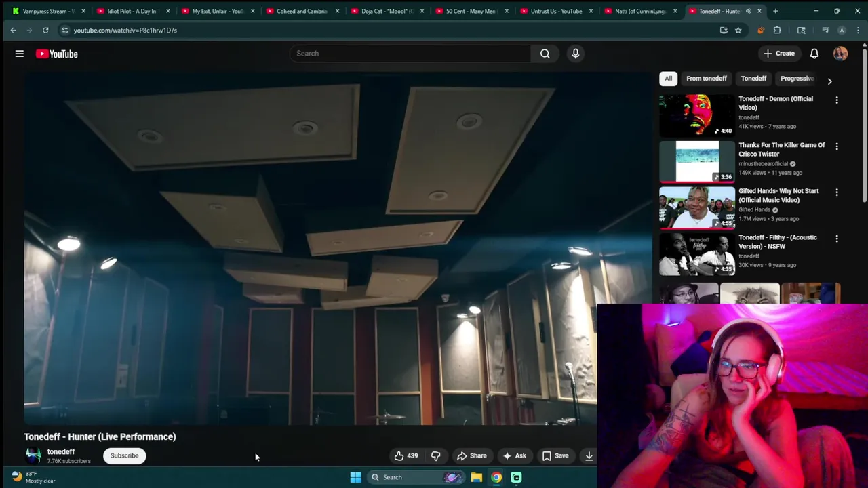Open options for Crisco Twister video
The height and width of the screenshot is (488, 868).
click(x=836, y=146)
